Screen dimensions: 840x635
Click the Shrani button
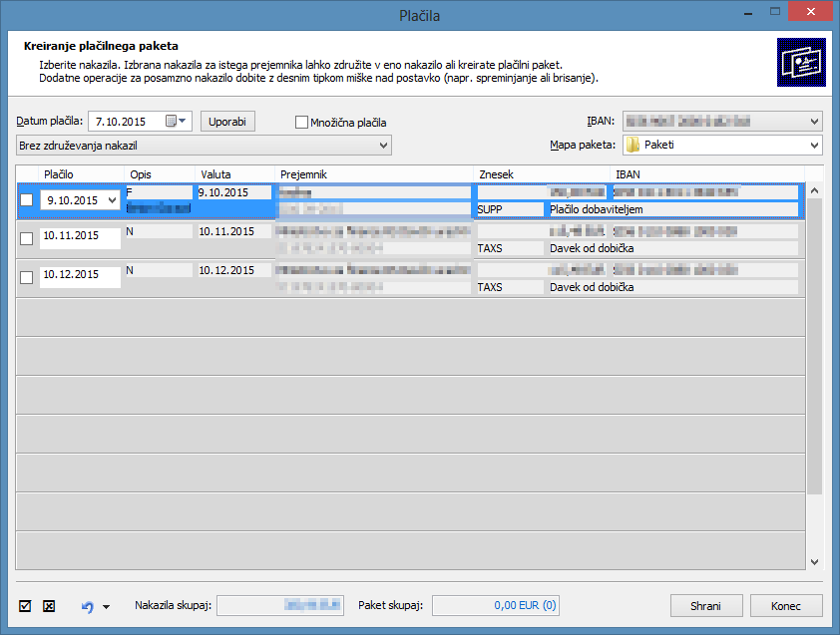706,605
